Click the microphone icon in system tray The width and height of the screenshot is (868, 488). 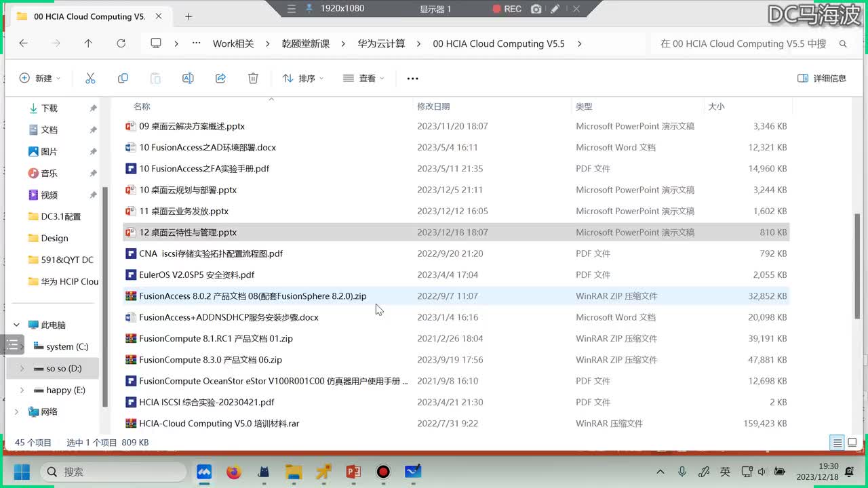pos(682,472)
